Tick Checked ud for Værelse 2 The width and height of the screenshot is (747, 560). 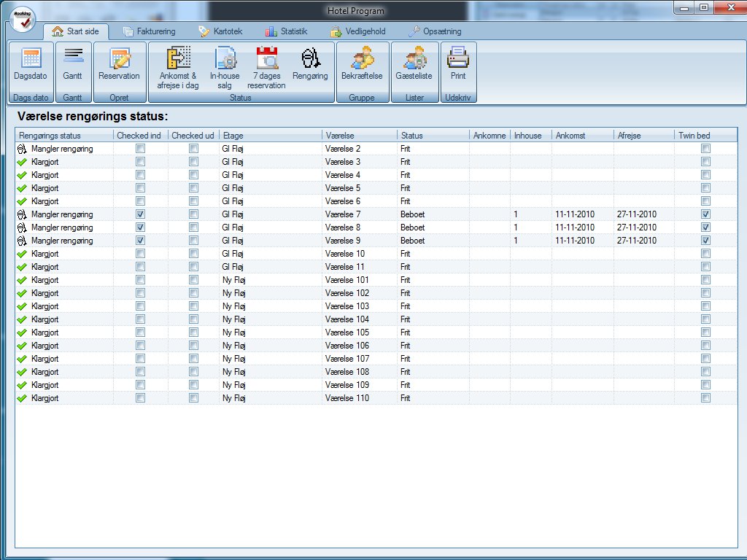(x=194, y=149)
